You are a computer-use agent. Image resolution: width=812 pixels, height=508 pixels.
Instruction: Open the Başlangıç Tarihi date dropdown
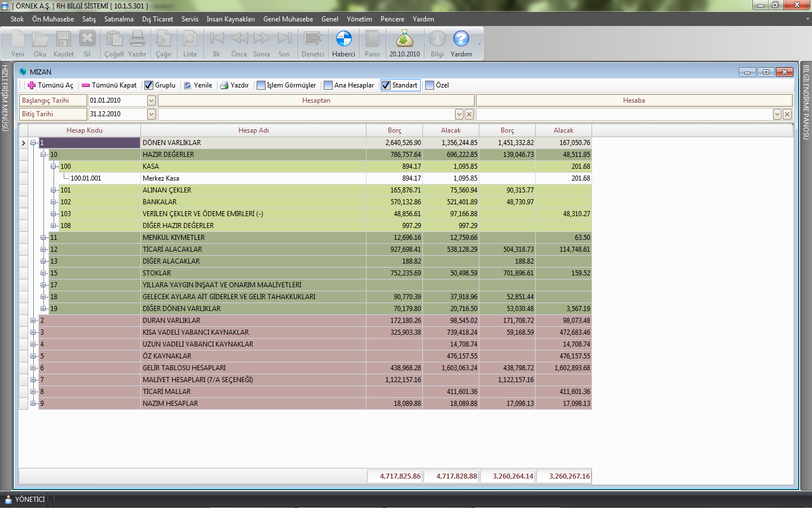[151, 100]
